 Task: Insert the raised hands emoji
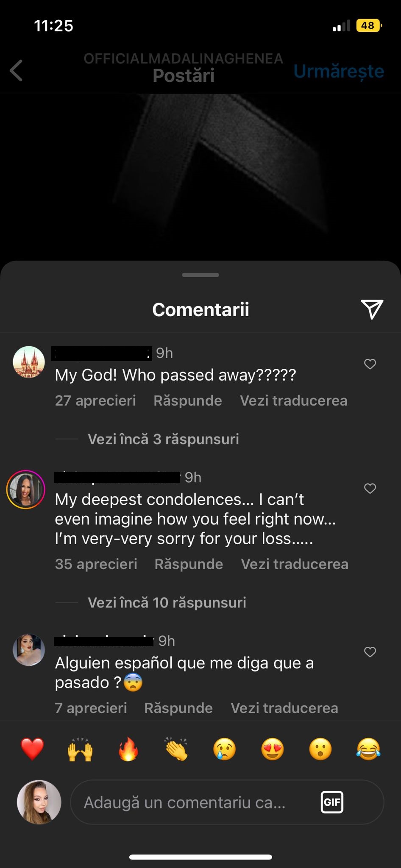pyautogui.click(x=80, y=749)
